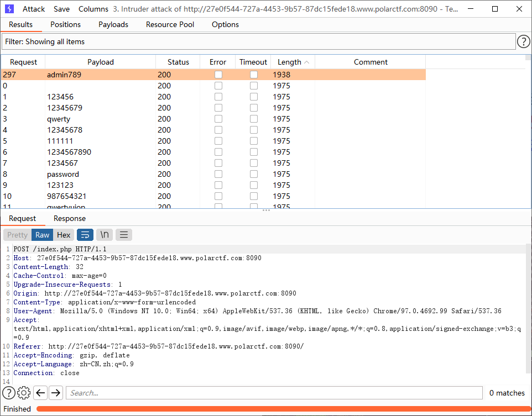Go to previous search match arrow

point(40,393)
